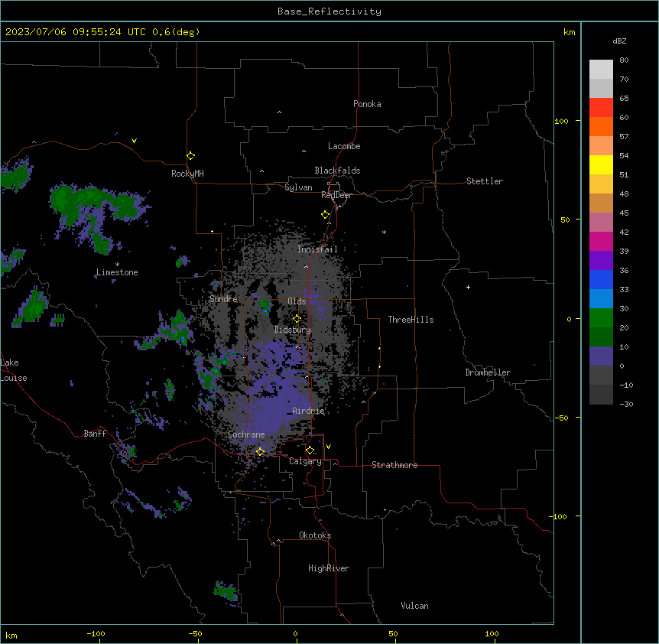Click the Drumheller label
This screenshot has height=644, width=659.
coord(488,372)
